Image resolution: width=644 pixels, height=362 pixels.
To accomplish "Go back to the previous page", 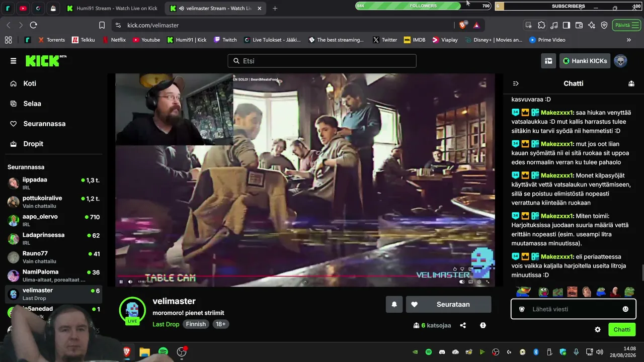I will click(x=9, y=25).
